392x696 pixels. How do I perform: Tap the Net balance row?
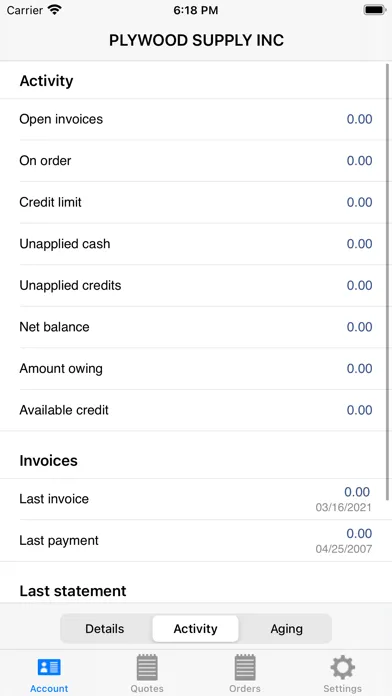[196, 327]
